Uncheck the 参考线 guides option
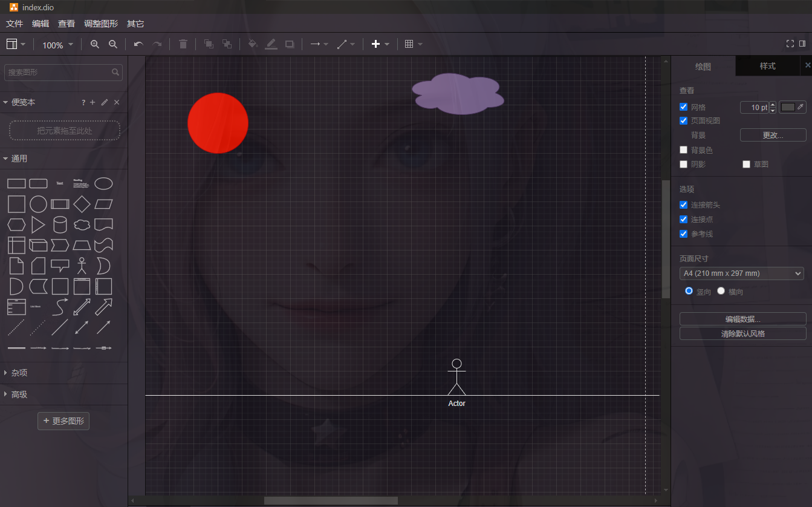812x507 pixels. pos(683,234)
